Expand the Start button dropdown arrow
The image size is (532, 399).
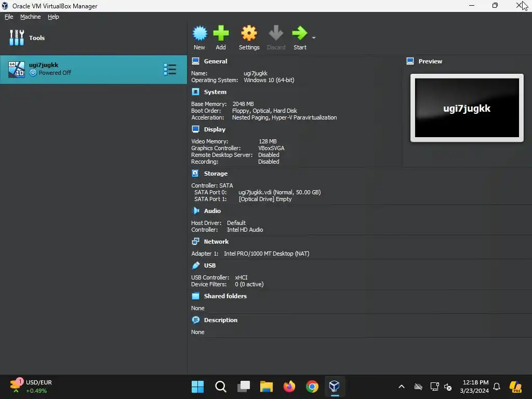point(314,37)
